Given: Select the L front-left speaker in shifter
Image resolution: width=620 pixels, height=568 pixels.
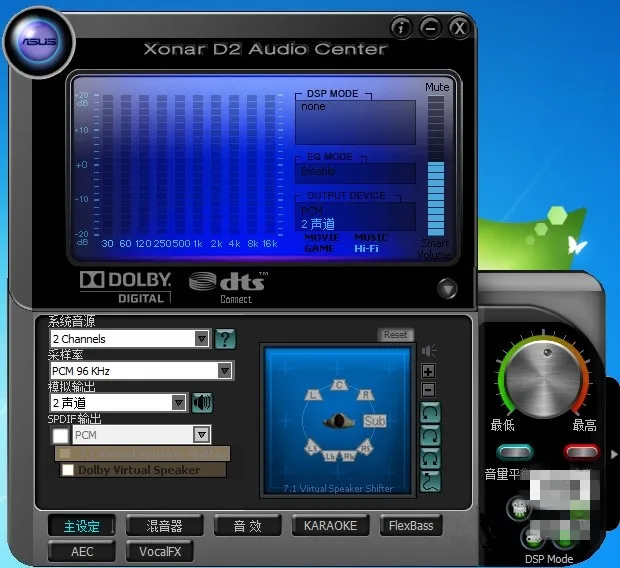Looking at the screenshot, I should [313, 395].
